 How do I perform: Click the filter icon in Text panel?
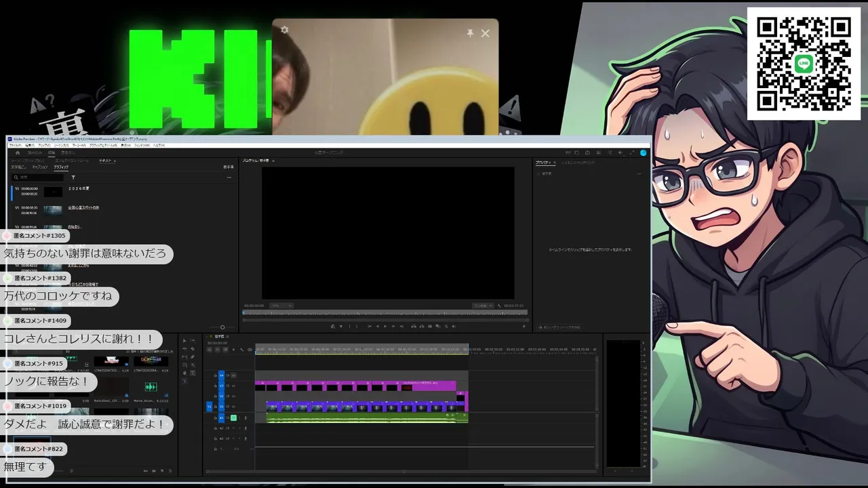pos(73,178)
